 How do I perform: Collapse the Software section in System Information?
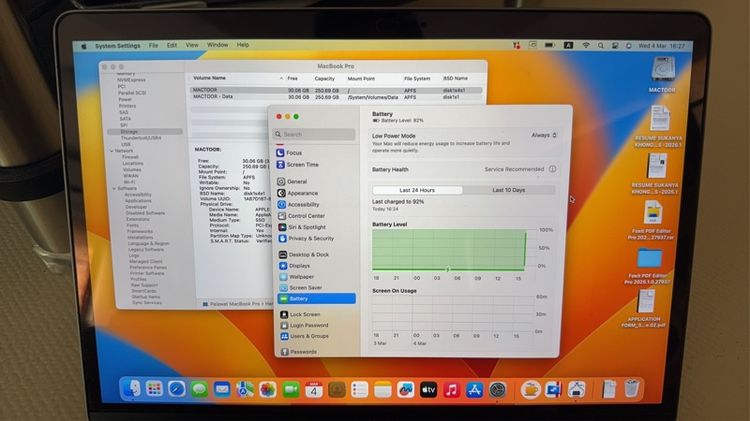pos(114,188)
